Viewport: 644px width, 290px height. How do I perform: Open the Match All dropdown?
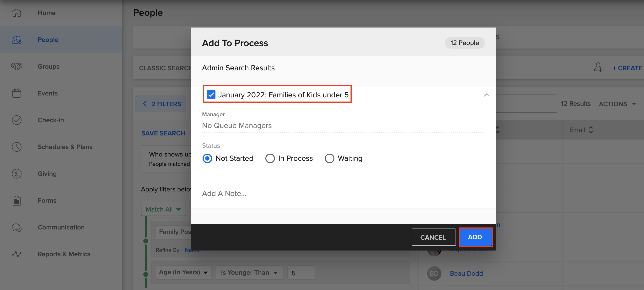click(163, 209)
